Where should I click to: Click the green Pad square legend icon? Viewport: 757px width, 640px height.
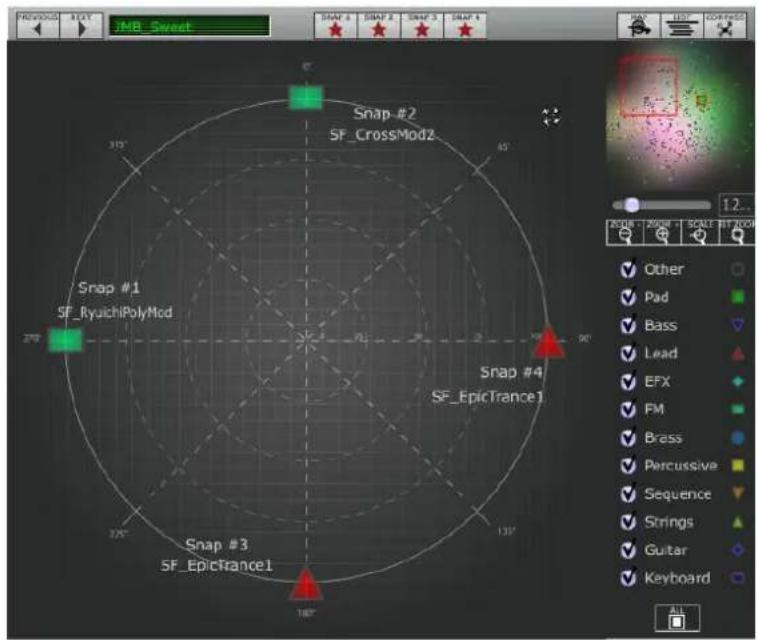click(x=738, y=297)
